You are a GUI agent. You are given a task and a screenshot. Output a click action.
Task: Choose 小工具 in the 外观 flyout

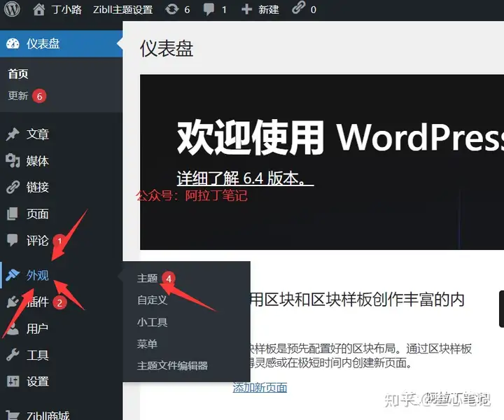tap(152, 322)
